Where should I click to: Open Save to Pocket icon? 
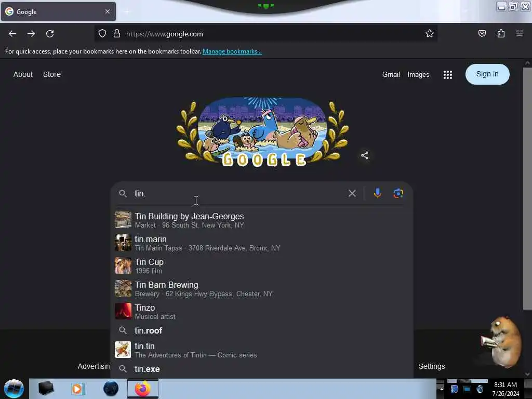(482, 34)
